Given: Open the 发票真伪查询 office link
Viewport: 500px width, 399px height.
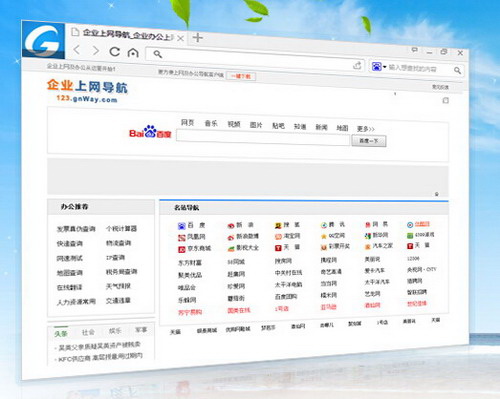Looking at the screenshot, I should 76,229.
